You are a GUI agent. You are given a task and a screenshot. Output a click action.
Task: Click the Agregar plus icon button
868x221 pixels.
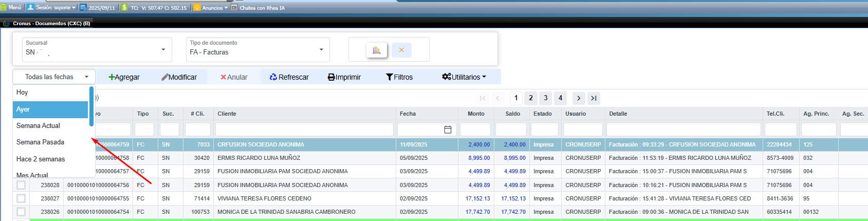point(124,77)
